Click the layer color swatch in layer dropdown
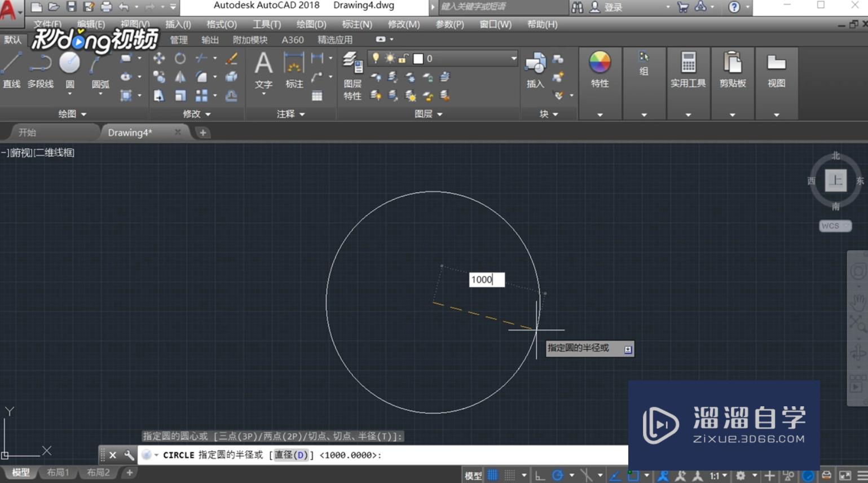Viewport: 868px width, 483px height. coord(418,59)
